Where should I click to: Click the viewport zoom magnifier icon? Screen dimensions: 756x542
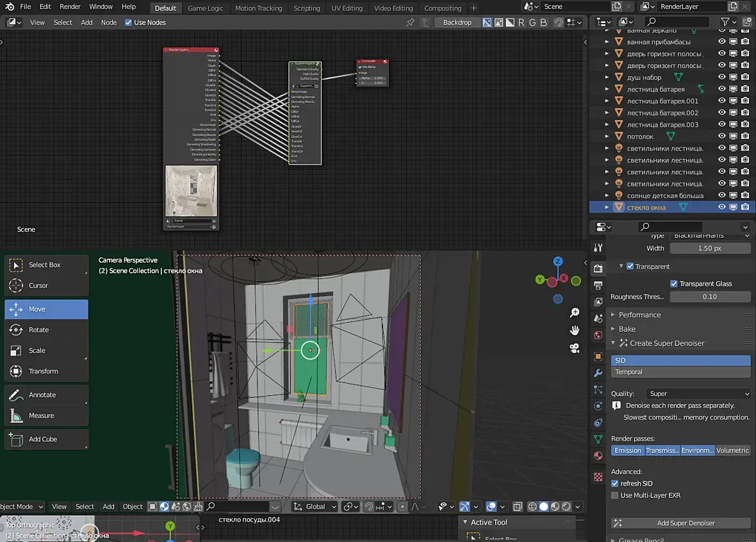click(575, 313)
